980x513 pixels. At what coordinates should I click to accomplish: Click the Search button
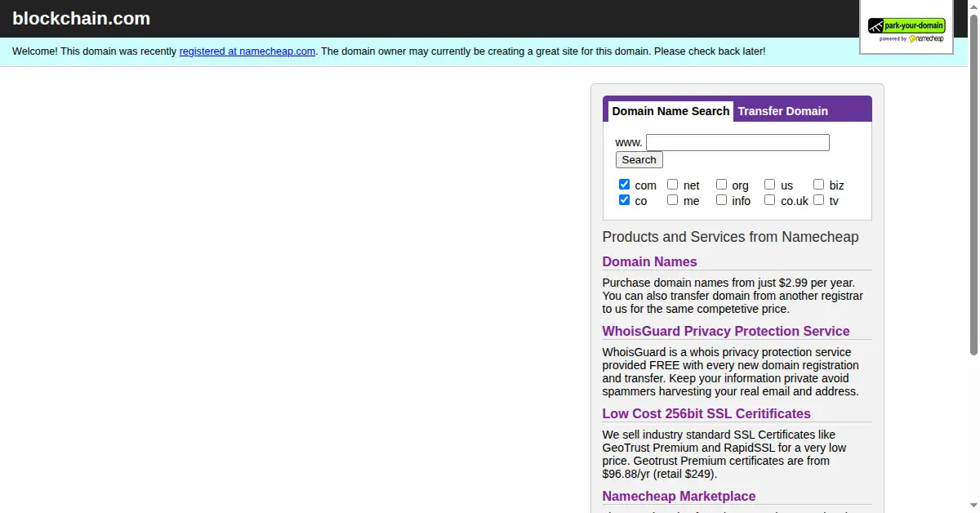pyautogui.click(x=639, y=160)
